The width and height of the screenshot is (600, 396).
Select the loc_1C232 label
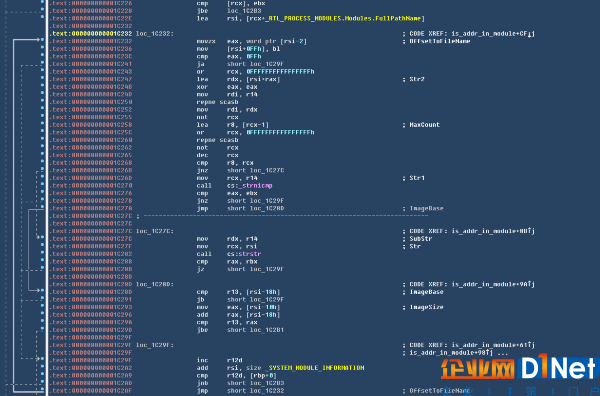pyautogui.click(x=155, y=34)
